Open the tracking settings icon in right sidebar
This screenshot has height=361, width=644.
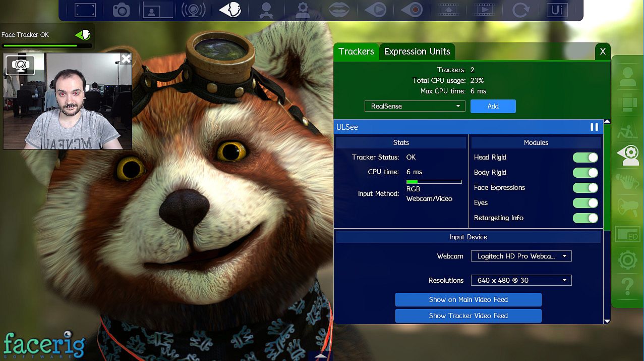click(x=628, y=156)
